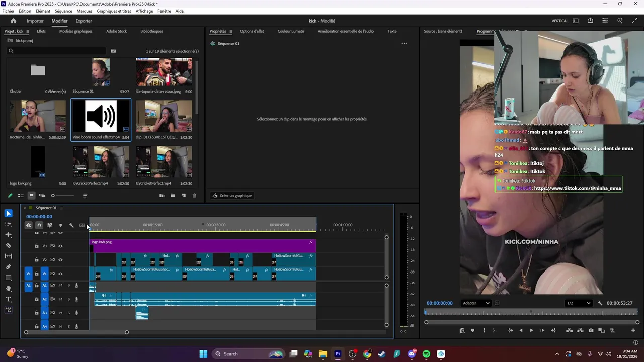Create a new bin in project panel
The height and width of the screenshot is (362, 644).
173,196
